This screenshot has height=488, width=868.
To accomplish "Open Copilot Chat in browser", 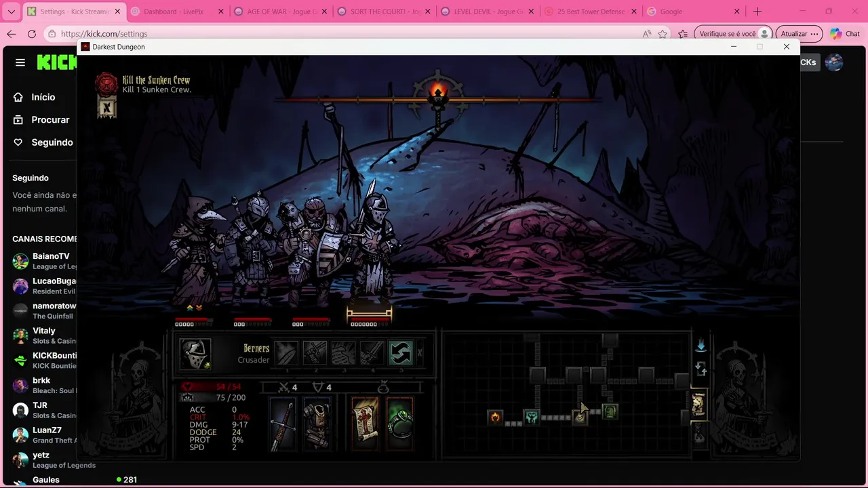I will 845,34.
